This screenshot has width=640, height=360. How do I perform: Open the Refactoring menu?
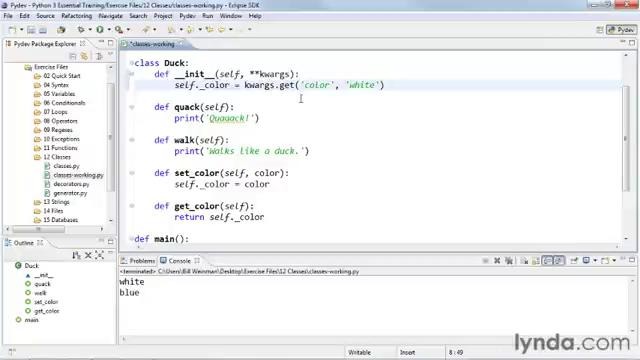76,16
